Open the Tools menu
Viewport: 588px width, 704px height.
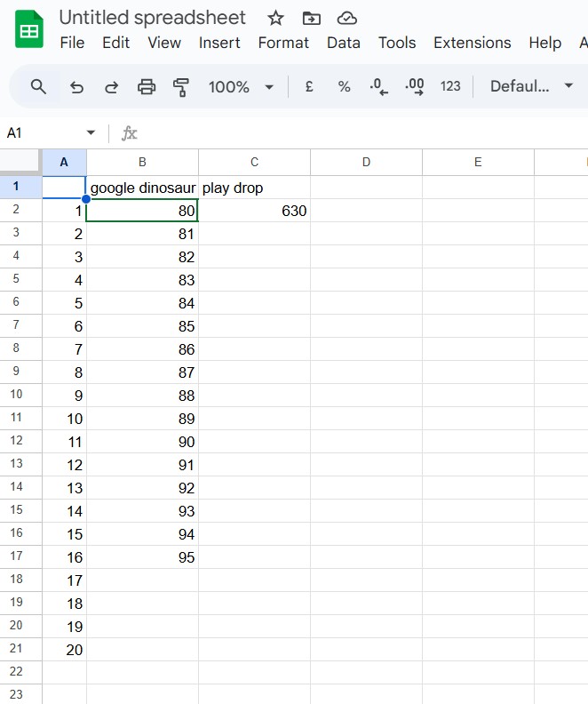tap(397, 43)
